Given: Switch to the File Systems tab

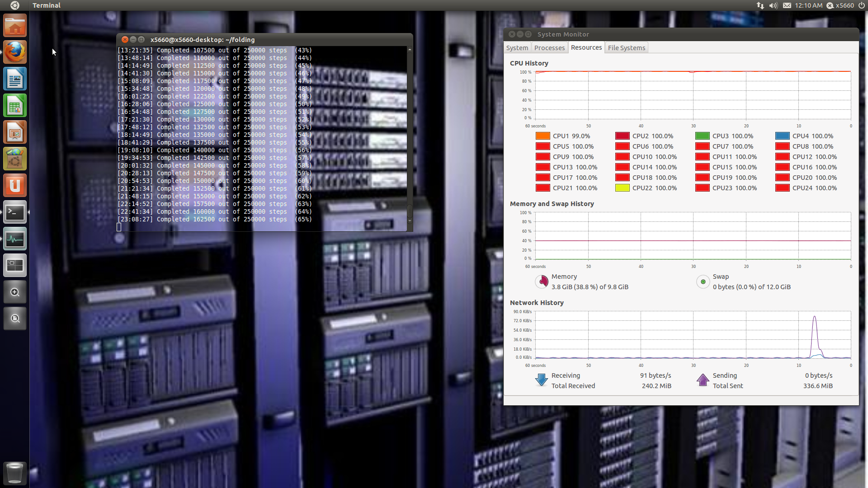Looking at the screenshot, I should click(x=627, y=48).
